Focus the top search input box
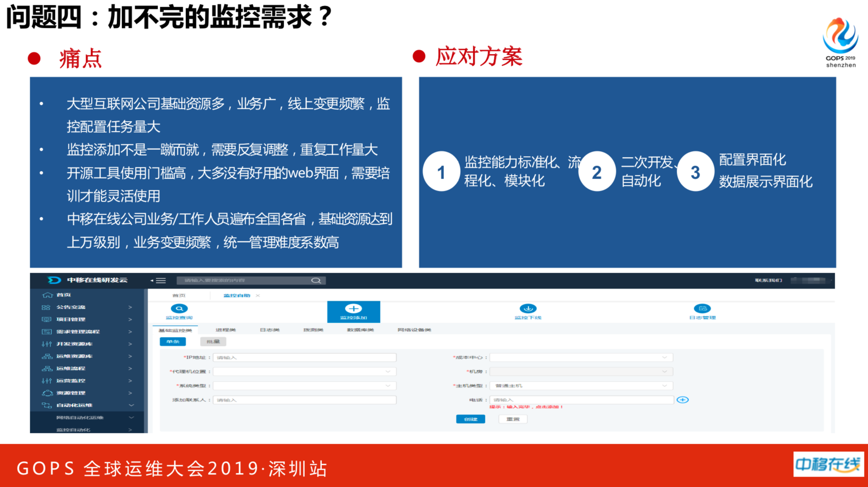Screen dimensions: 868x487 coord(251,280)
